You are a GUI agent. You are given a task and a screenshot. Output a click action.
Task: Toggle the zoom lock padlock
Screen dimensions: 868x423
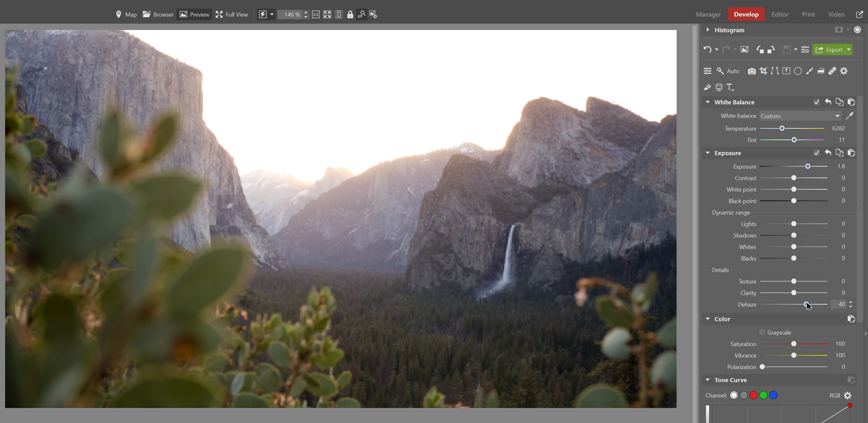pyautogui.click(x=350, y=14)
